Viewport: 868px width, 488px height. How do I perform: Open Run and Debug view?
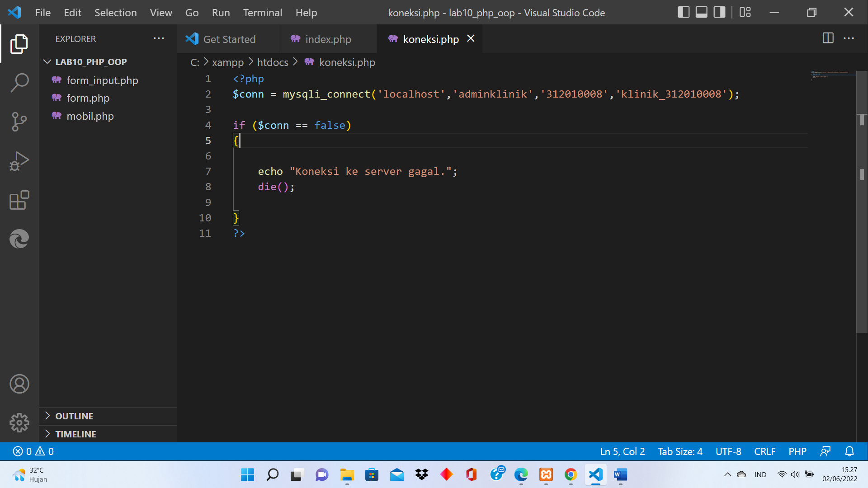pyautogui.click(x=19, y=161)
